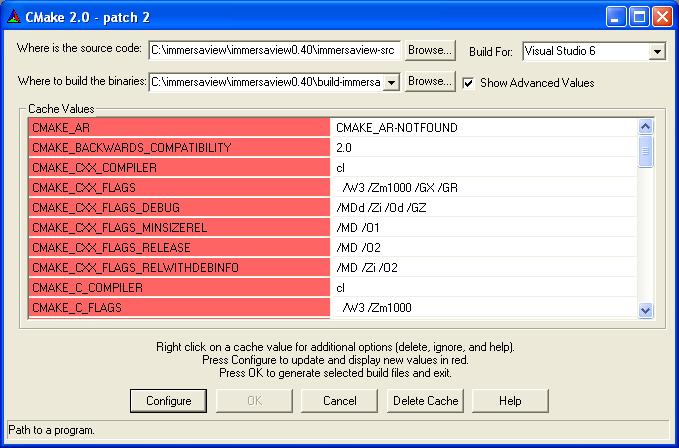This screenshot has height=448, width=679.
Task: Click the cache list scroll down arrow
Action: coord(645,310)
